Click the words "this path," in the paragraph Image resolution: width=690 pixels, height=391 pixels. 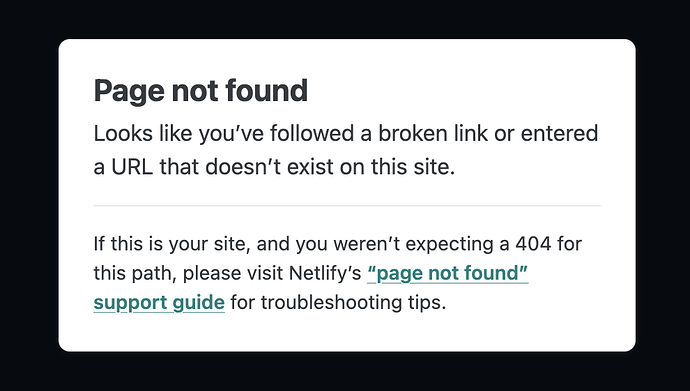click(x=135, y=274)
